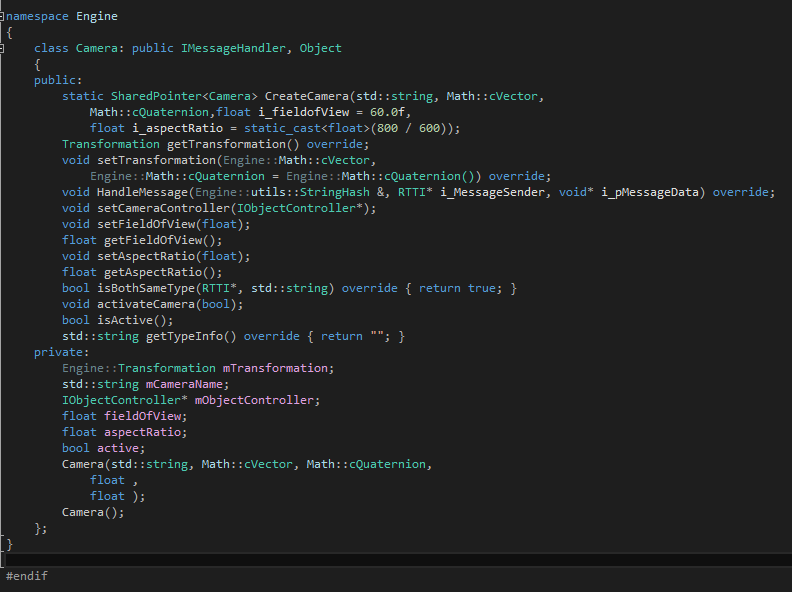This screenshot has width=792, height=592.
Task: Click 'setTransformation' method name
Action: tap(157, 160)
